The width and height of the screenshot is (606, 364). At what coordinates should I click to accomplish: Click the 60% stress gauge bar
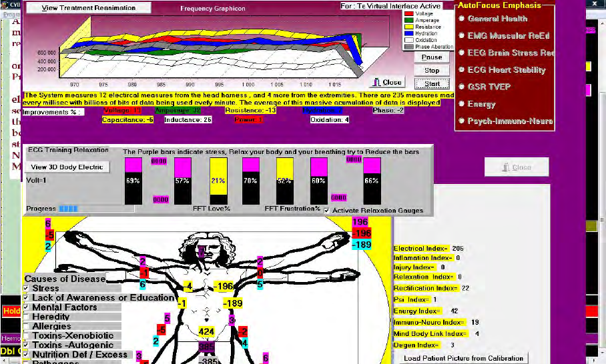(319, 181)
